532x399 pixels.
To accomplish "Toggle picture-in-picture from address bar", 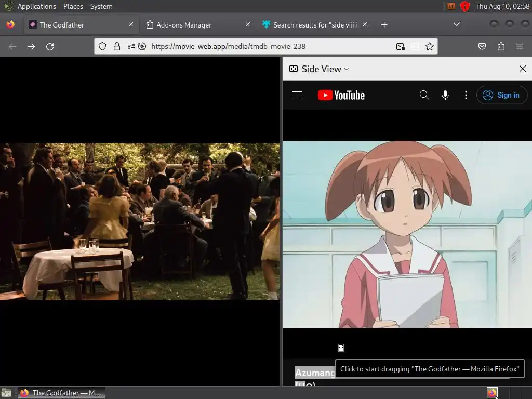I will coord(401,46).
